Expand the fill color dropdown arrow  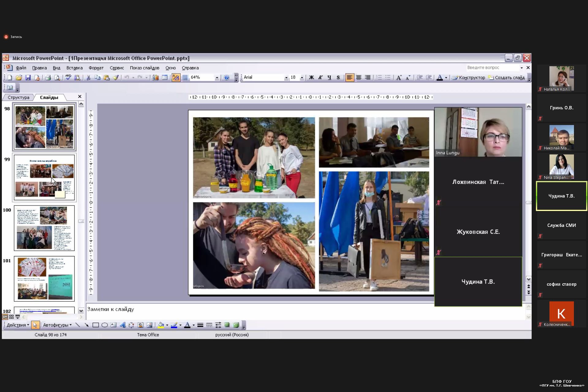[167, 325]
